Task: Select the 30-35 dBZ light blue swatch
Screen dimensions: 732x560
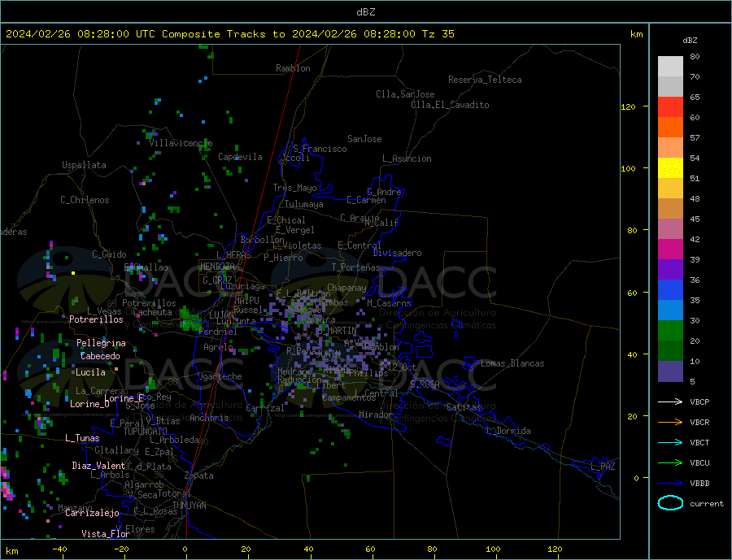Action: (670, 310)
